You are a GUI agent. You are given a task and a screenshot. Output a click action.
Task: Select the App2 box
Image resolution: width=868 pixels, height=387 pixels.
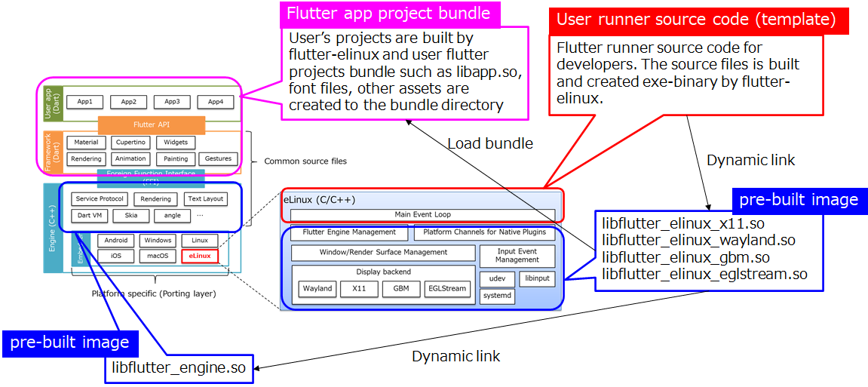coord(129,102)
